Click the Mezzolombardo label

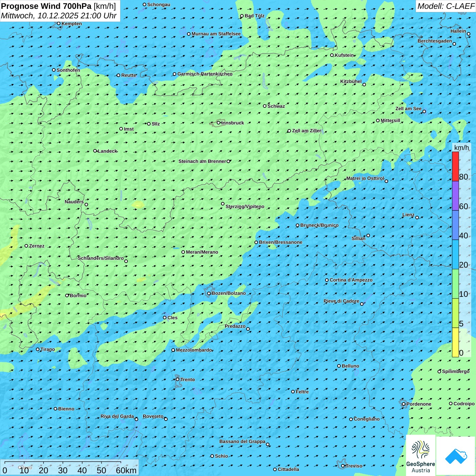point(194,350)
